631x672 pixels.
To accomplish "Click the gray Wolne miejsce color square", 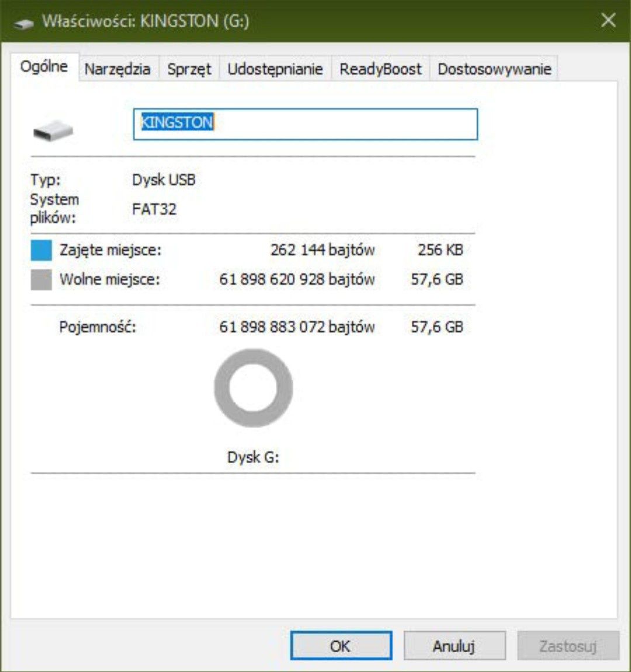I will coord(41,280).
